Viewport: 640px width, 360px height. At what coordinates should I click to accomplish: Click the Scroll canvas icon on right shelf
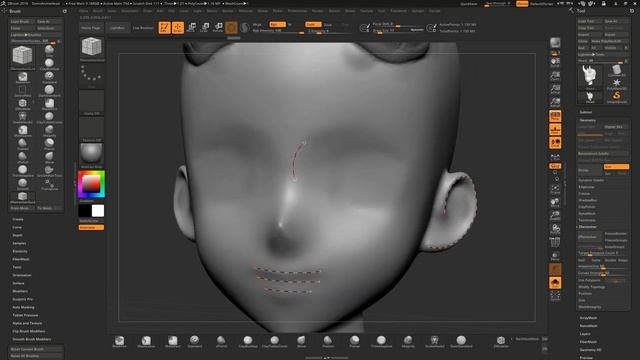click(555, 62)
